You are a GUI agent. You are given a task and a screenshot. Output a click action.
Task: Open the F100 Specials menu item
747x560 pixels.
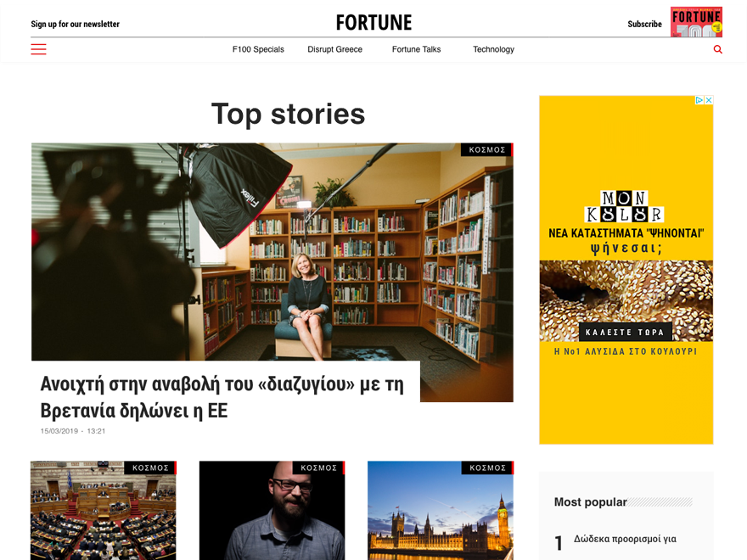point(258,49)
